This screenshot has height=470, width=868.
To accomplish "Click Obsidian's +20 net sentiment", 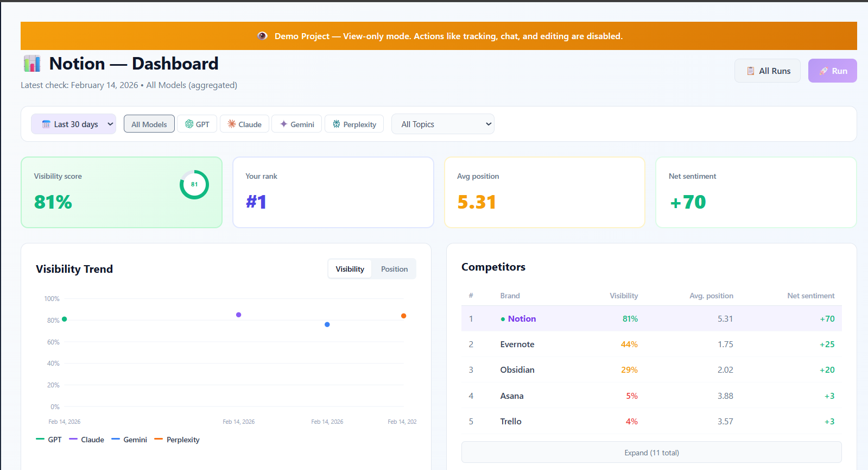I will pyautogui.click(x=827, y=370).
